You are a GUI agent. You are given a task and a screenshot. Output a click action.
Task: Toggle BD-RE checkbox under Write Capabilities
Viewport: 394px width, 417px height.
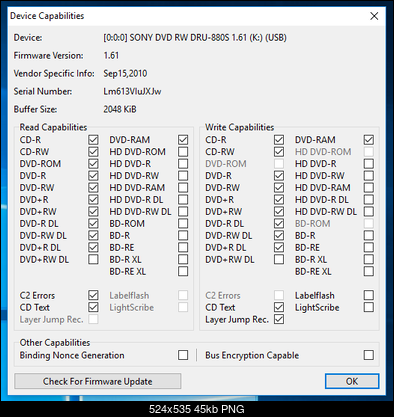click(369, 248)
